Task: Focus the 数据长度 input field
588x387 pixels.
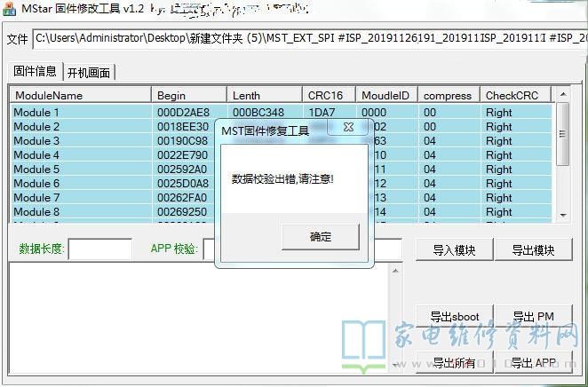Action: click(x=100, y=249)
